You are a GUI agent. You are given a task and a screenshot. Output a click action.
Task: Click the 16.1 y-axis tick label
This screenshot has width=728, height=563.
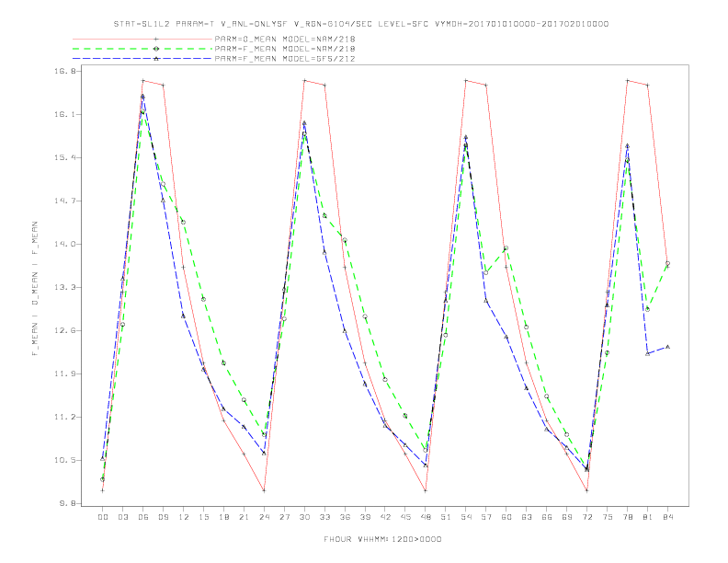pyautogui.click(x=65, y=114)
